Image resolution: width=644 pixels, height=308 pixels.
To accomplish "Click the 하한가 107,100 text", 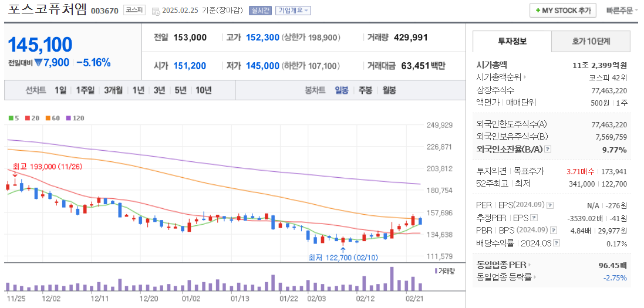I will point(312,66).
